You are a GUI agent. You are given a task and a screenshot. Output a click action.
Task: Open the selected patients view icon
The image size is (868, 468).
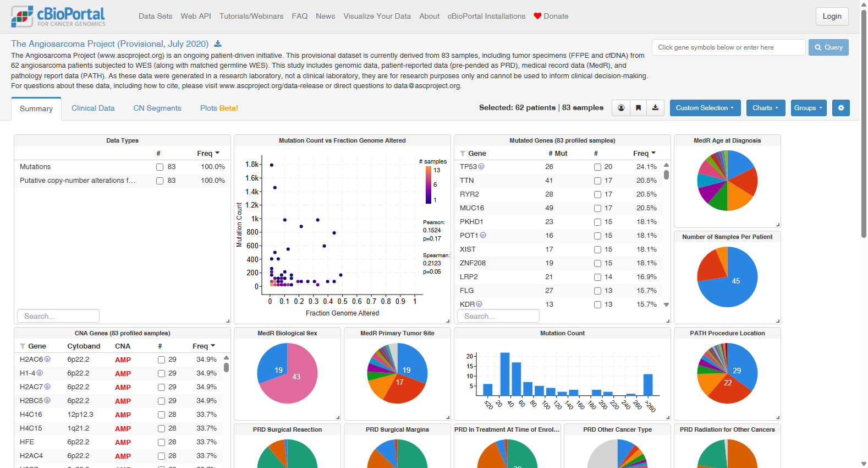pyautogui.click(x=621, y=108)
